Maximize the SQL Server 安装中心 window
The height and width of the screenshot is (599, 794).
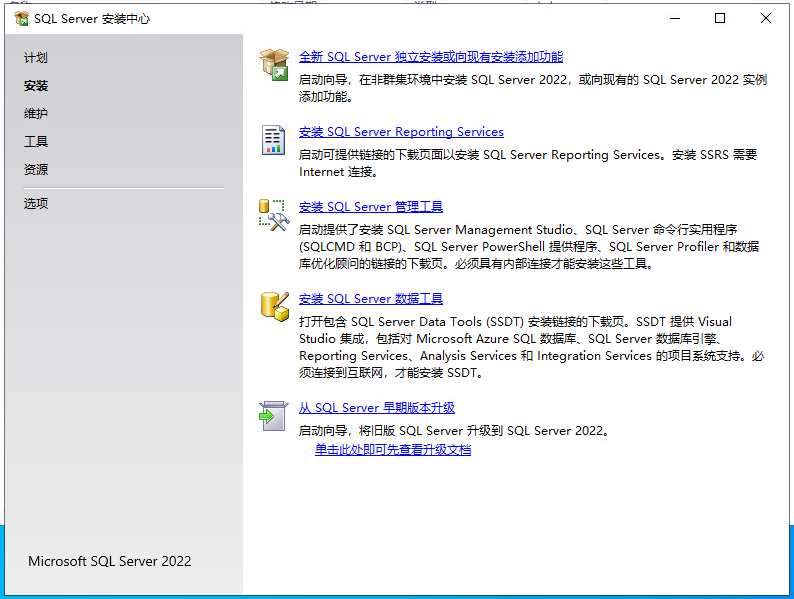click(720, 19)
